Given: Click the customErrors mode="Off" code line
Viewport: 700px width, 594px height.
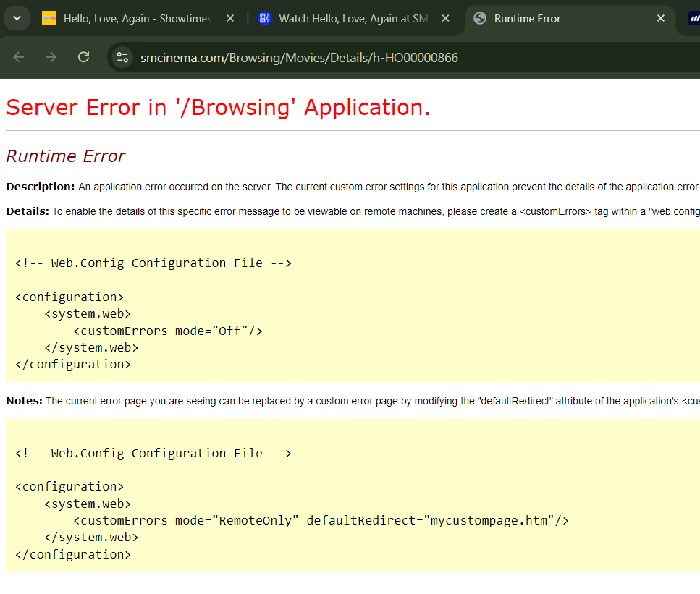Looking at the screenshot, I should point(168,331).
